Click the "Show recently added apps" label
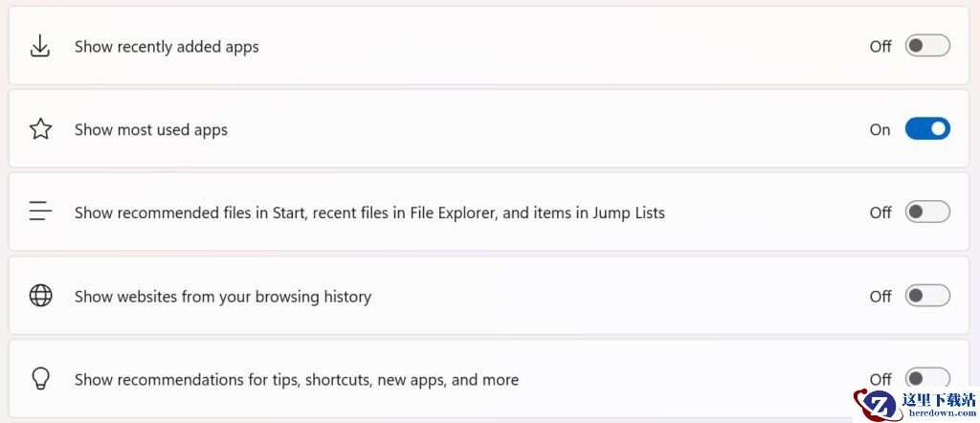This screenshot has width=980, height=423. pyautogui.click(x=167, y=47)
